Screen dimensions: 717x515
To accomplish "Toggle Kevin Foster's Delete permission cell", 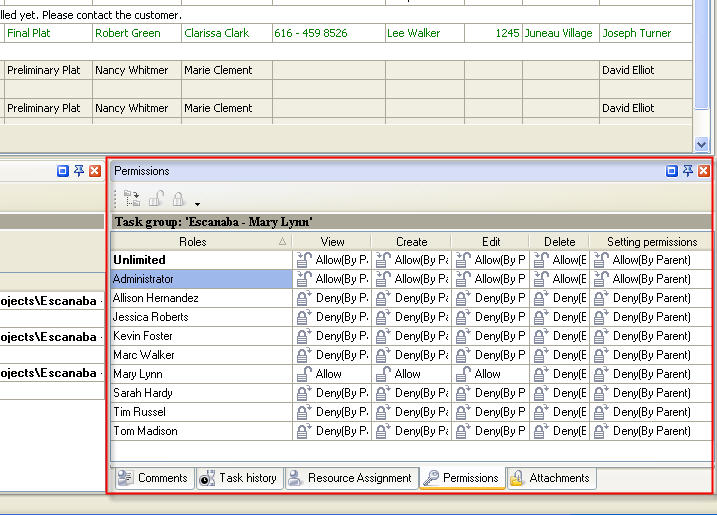I will click(559, 336).
